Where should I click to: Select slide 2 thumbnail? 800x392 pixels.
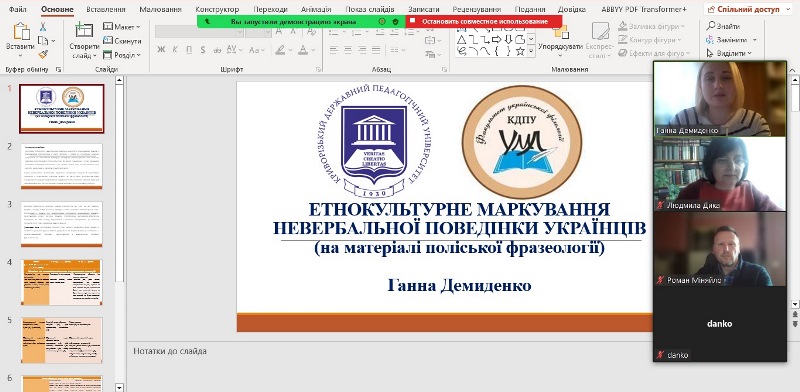click(62, 166)
